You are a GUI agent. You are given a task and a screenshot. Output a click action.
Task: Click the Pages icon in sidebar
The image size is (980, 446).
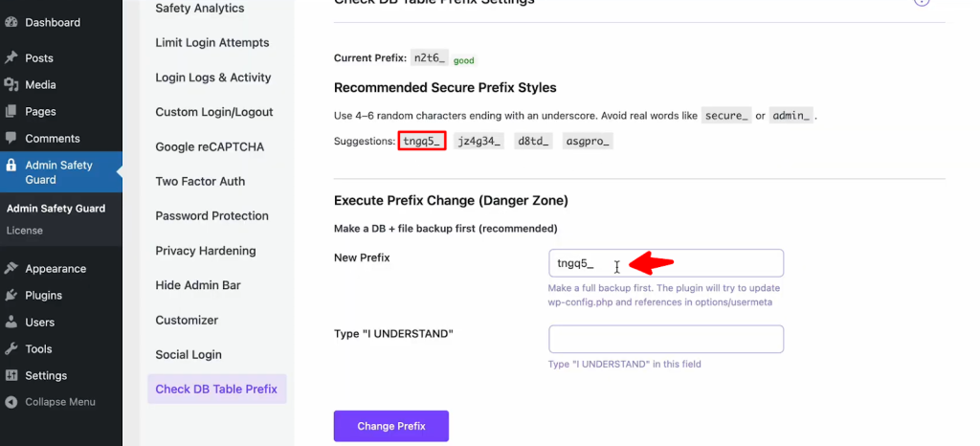pos(11,112)
